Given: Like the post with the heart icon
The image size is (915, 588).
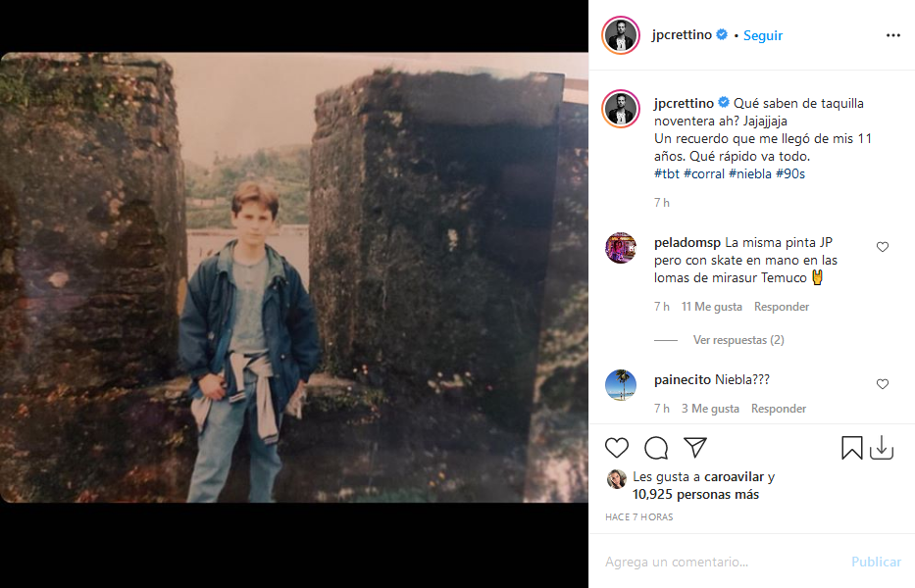Looking at the screenshot, I should pyautogui.click(x=617, y=448).
